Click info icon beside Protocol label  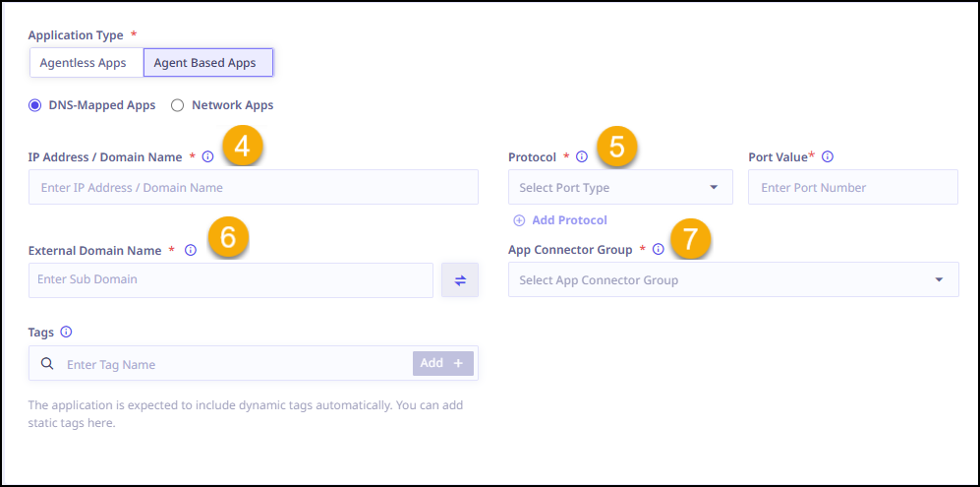pyautogui.click(x=582, y=156)
